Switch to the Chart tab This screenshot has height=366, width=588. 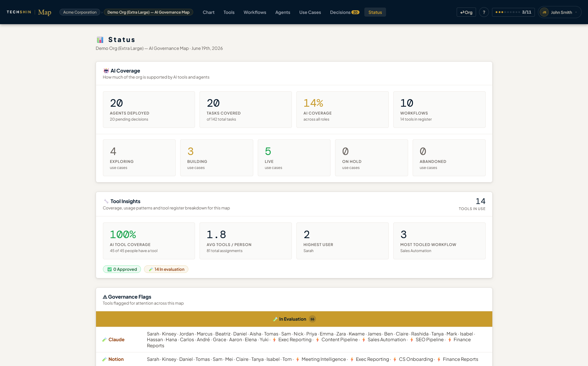209,12
